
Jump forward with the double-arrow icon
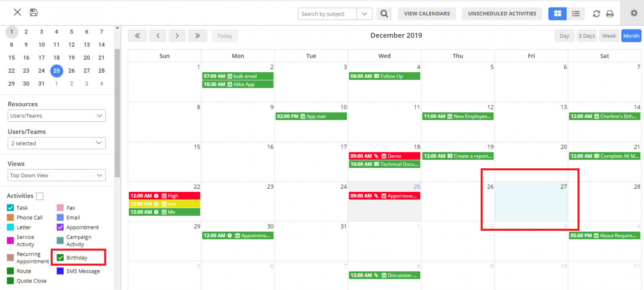point(197,35)
